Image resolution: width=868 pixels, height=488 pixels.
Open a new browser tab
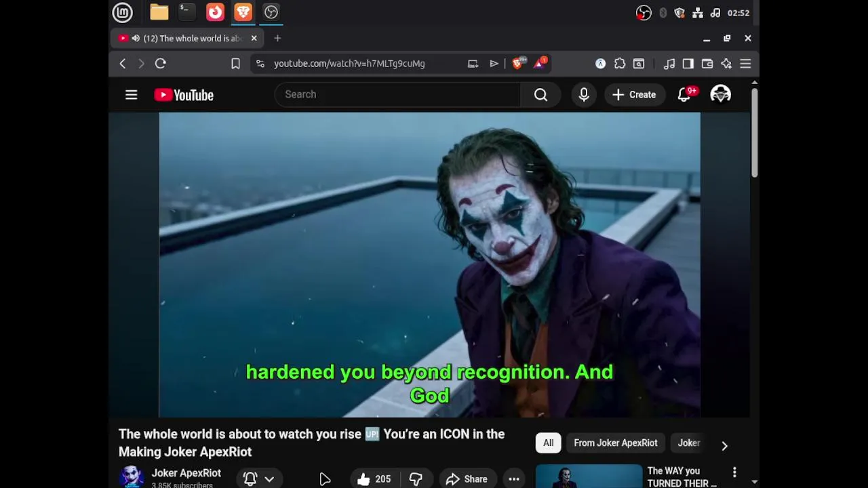coord(277,38)
